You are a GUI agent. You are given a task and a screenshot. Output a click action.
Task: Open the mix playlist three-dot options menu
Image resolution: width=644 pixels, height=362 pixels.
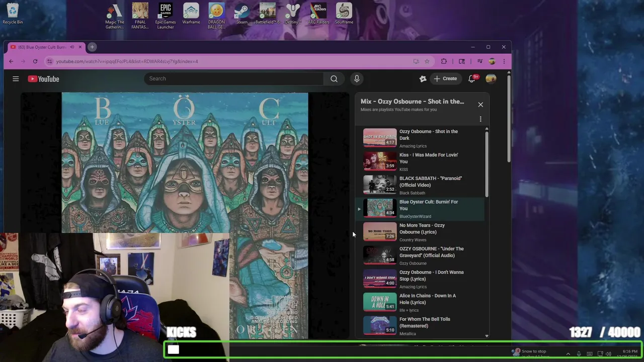[x=480, y=119]
